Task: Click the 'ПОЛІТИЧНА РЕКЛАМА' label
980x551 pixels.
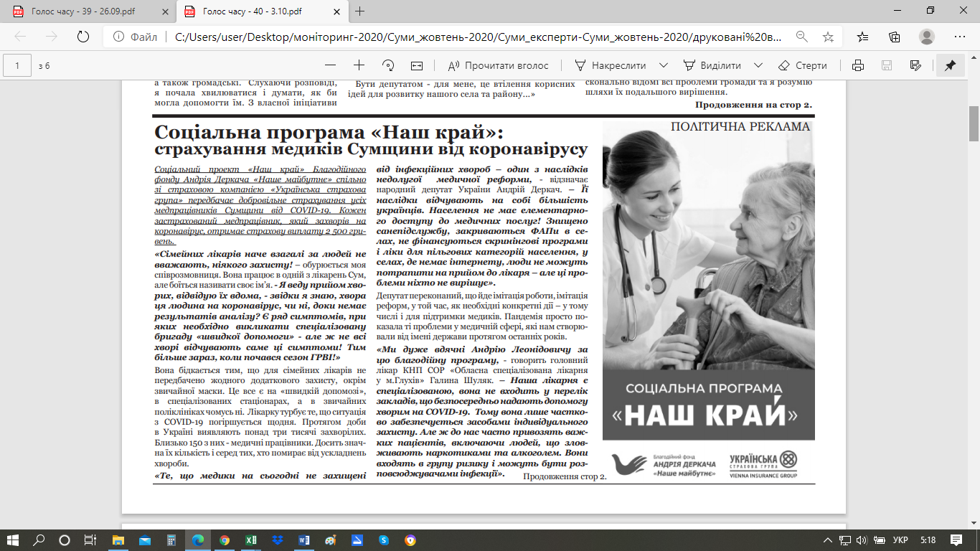Action: coord(740,127)
